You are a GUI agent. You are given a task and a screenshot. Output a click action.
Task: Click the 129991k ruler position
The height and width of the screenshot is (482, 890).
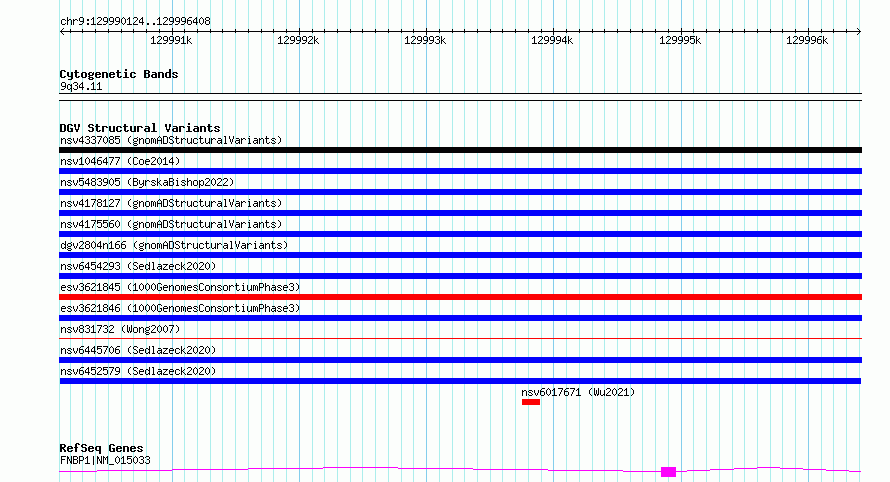tap(171, 40)
